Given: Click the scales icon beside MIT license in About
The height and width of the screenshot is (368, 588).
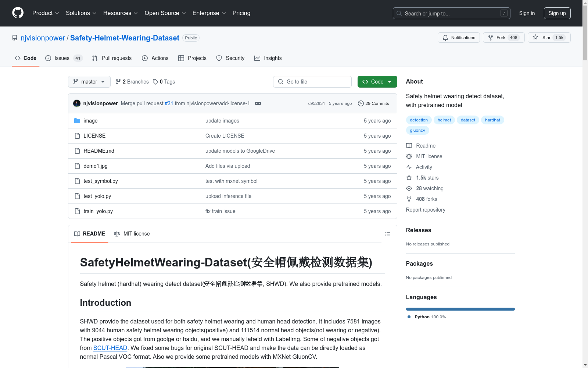Looking at the screenshot, I should [x=409, y=156].
